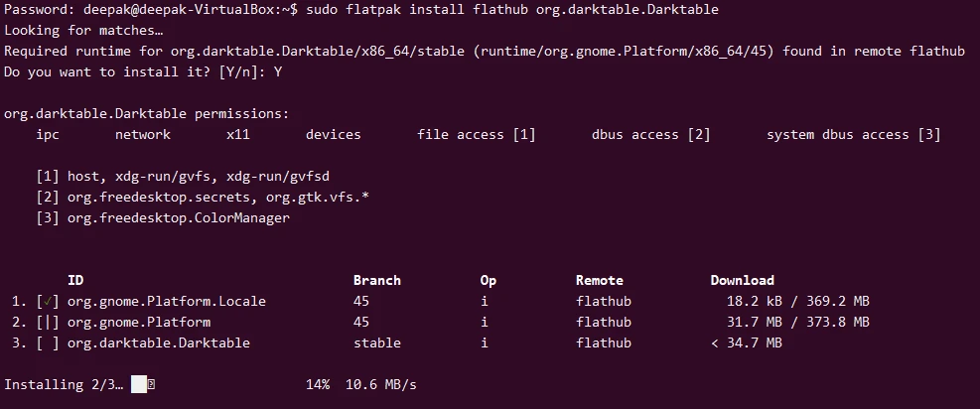Click the Branch column header
Screen dimensions: 980x409
(x=377, y=280)
